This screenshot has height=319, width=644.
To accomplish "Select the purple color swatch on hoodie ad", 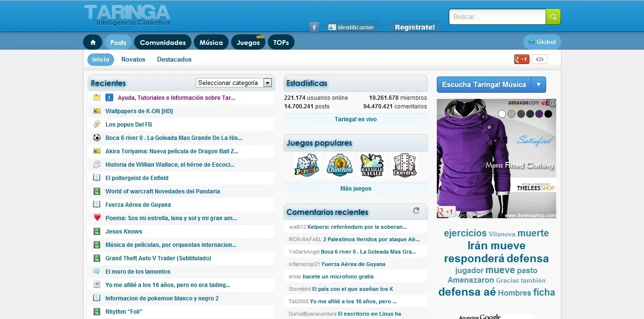I will [539, 114].
